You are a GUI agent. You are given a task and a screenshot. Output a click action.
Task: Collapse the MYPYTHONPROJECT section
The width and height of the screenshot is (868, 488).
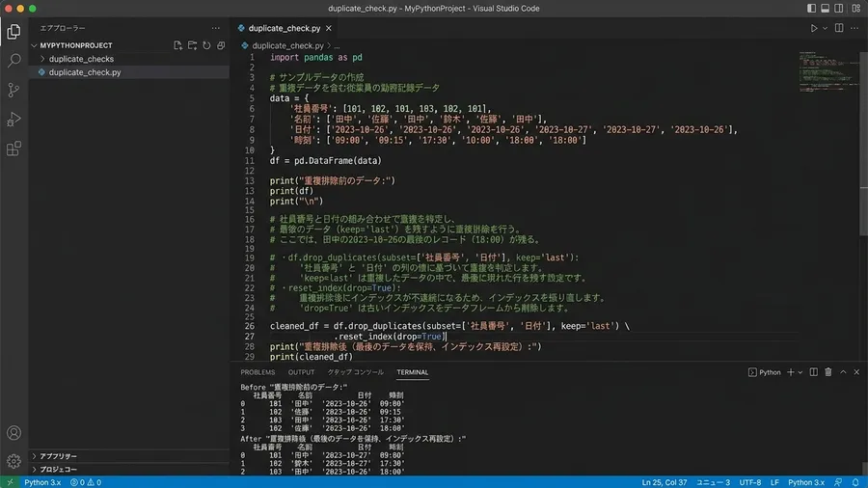tap(76, 45)
